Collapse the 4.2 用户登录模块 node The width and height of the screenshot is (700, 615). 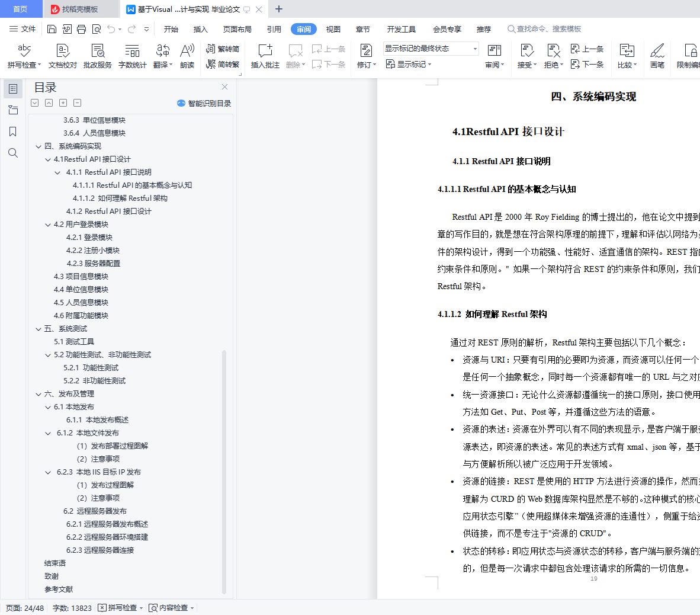click(x=48, y=225)
